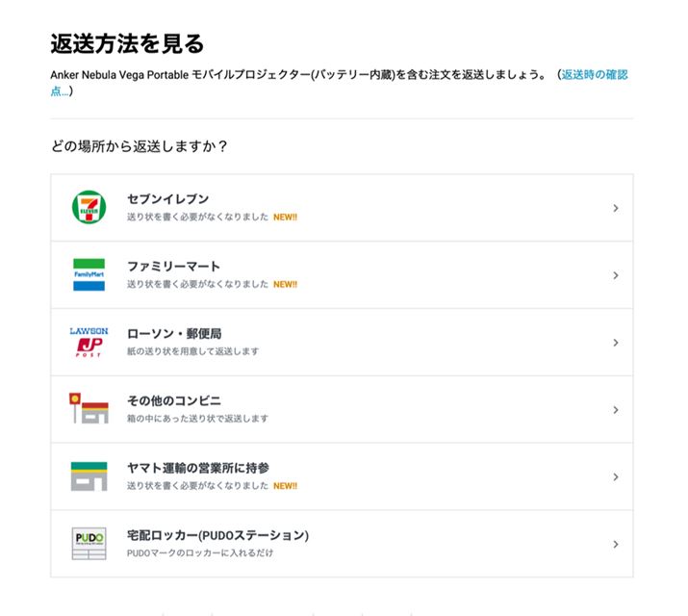Select セブンイレブン as return location

(167, 199)
